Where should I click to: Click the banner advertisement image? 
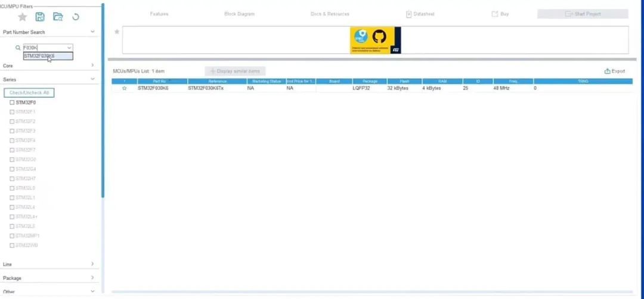pos(376,40)
